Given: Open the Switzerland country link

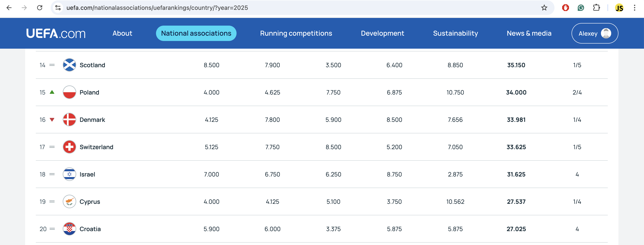Looking at the screenshot, I should 96,147.
